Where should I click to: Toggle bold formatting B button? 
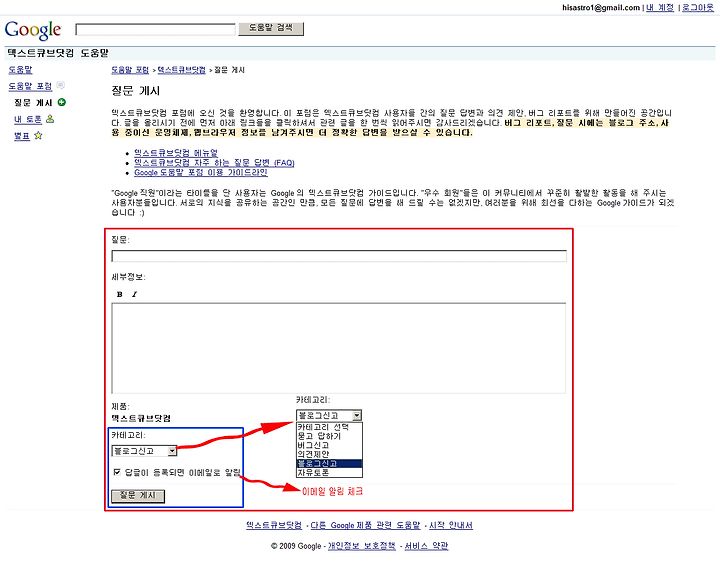click(x=119, y=294)
